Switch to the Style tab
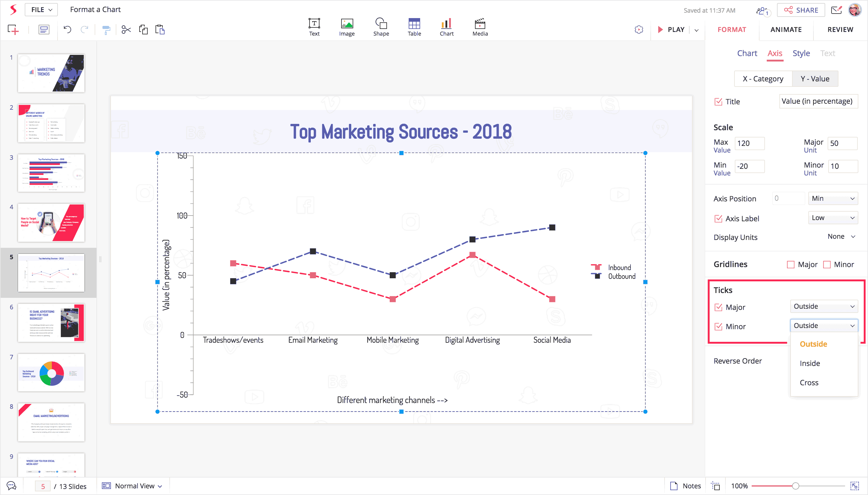The width and height of the screenshot is (868, 495). point(801,53)
